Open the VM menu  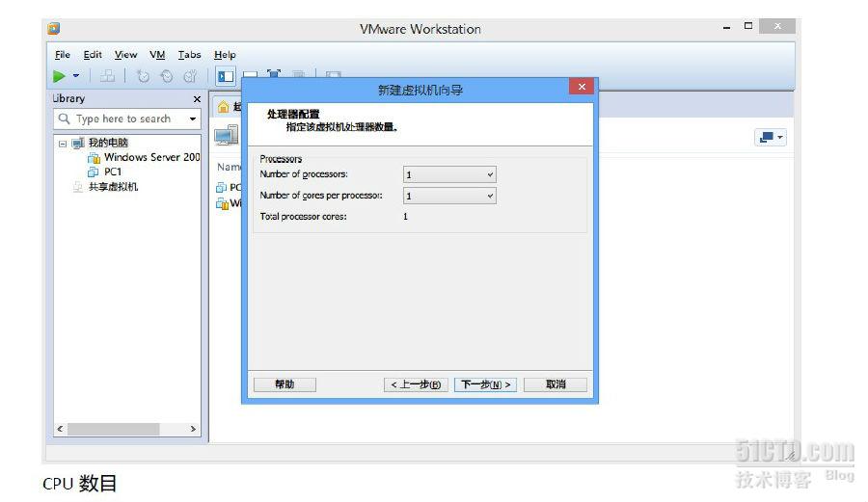[x=157, y=55]
